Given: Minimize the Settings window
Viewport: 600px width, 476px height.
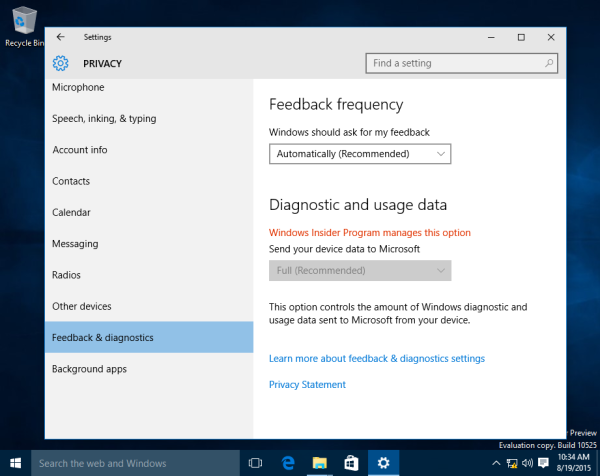Looking at the screenshot, I should coord(491,37).
